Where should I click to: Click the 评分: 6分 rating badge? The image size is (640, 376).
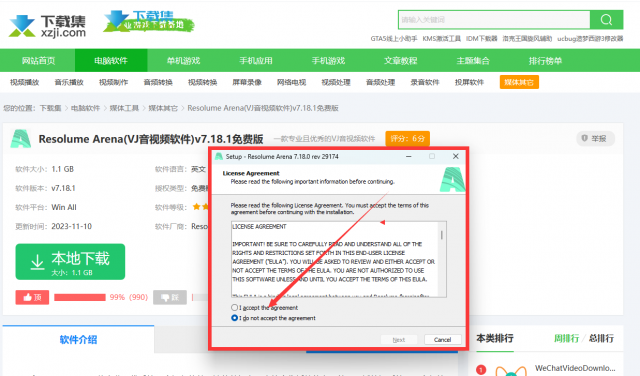[407, 138]
